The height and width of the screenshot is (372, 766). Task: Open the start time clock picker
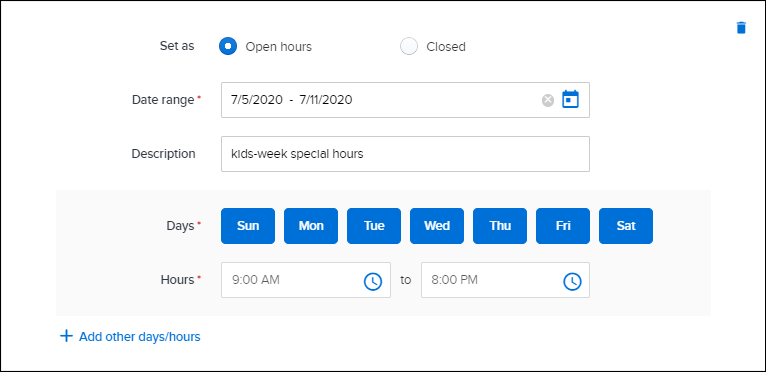(x=373, y=281)
